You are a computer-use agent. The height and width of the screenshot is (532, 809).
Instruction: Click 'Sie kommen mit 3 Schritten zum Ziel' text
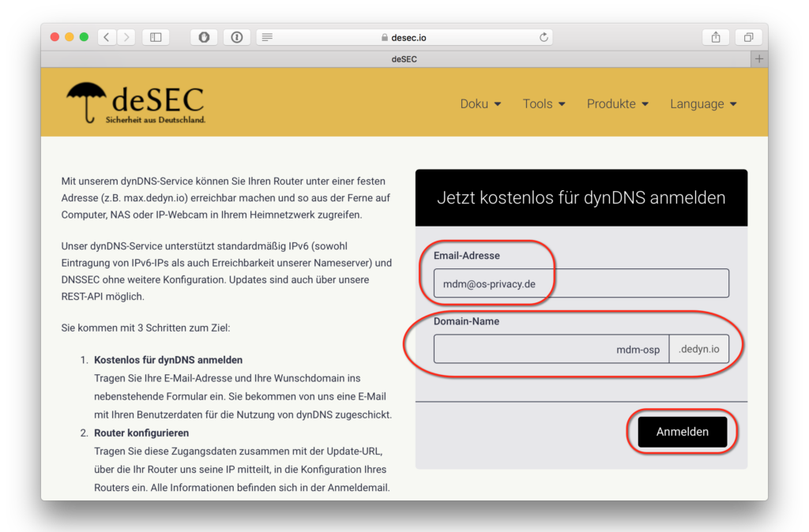pos(145,328)
